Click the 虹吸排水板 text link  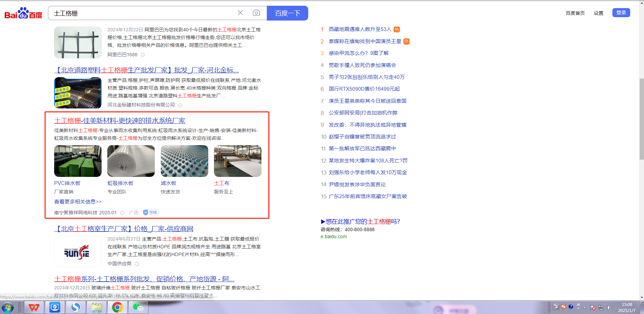click(120, 183)
